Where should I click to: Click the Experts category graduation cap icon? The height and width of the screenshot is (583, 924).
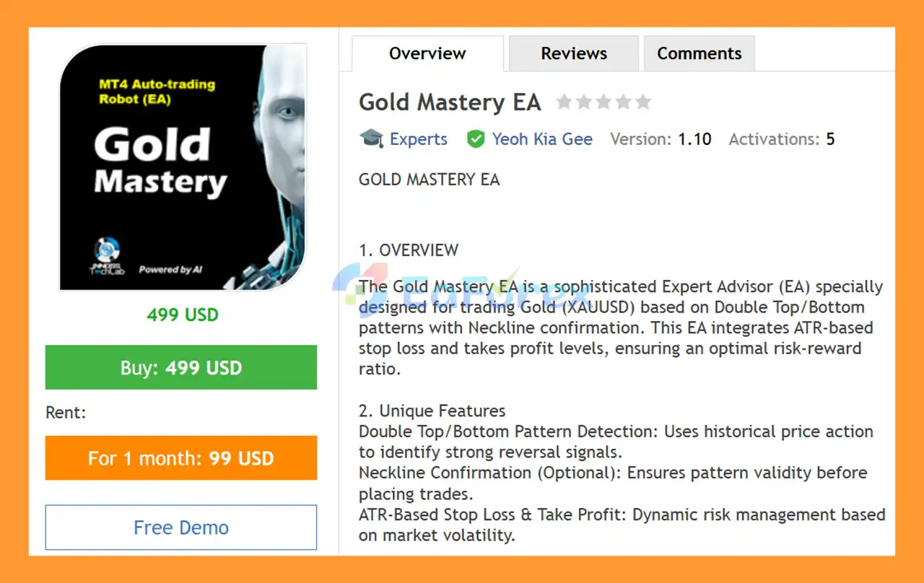(371, 139)
